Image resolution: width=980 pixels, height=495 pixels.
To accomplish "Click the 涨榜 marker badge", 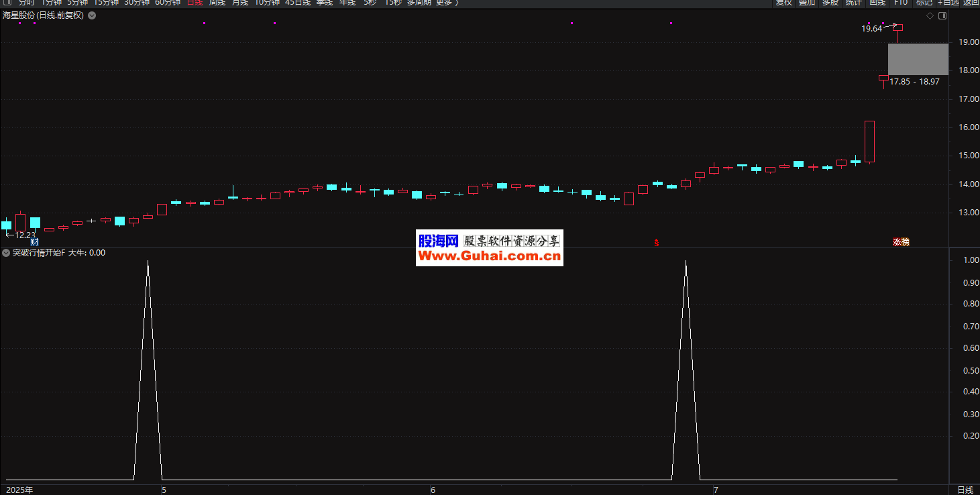I will click(x=901, y=242).
